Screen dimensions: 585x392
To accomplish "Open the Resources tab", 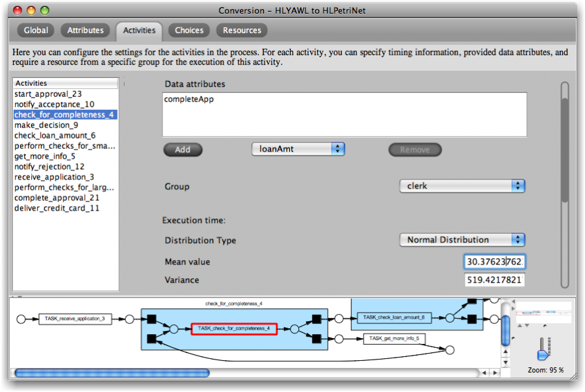I will 242,30.
